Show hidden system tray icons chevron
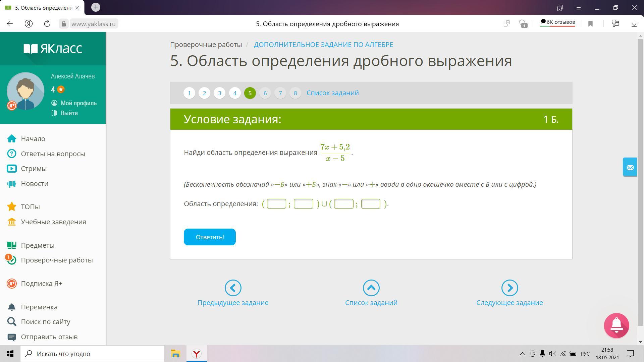This screenshot has height=362, width=644. point(522,354)
